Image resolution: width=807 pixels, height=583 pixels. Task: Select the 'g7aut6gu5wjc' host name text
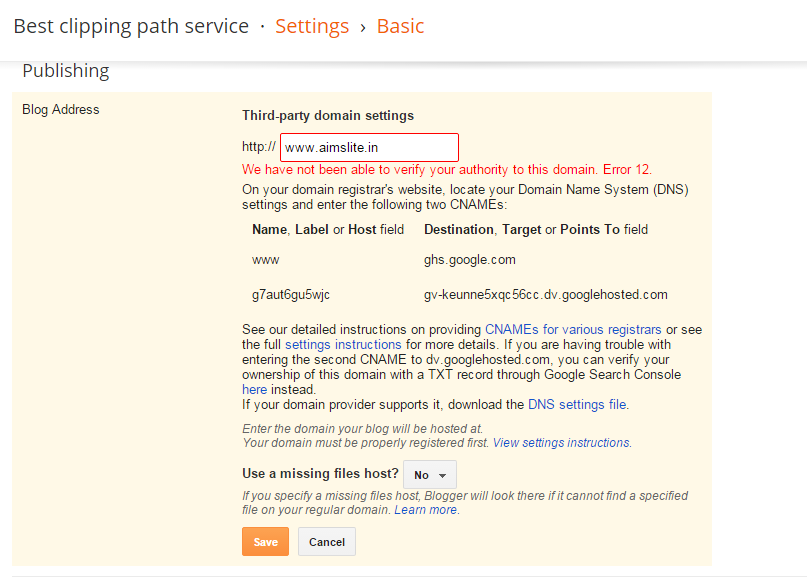(x=290, y=295)
